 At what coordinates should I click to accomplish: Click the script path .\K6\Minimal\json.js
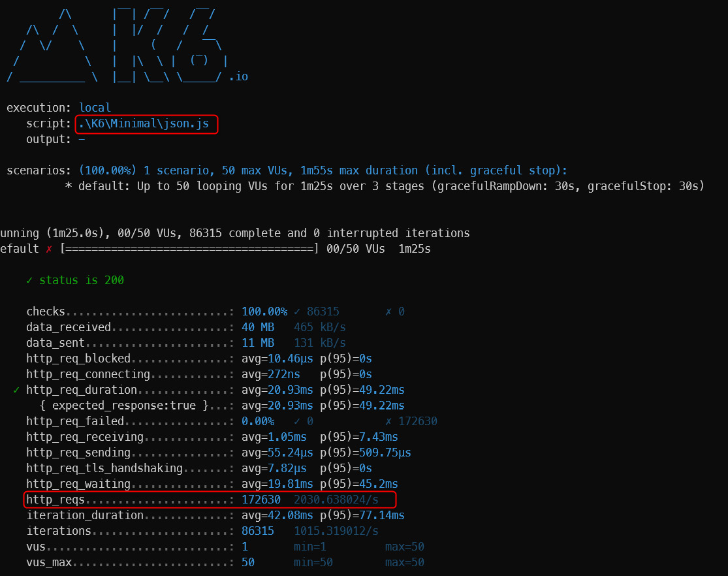pyautogui.click(x=144, y=123)
